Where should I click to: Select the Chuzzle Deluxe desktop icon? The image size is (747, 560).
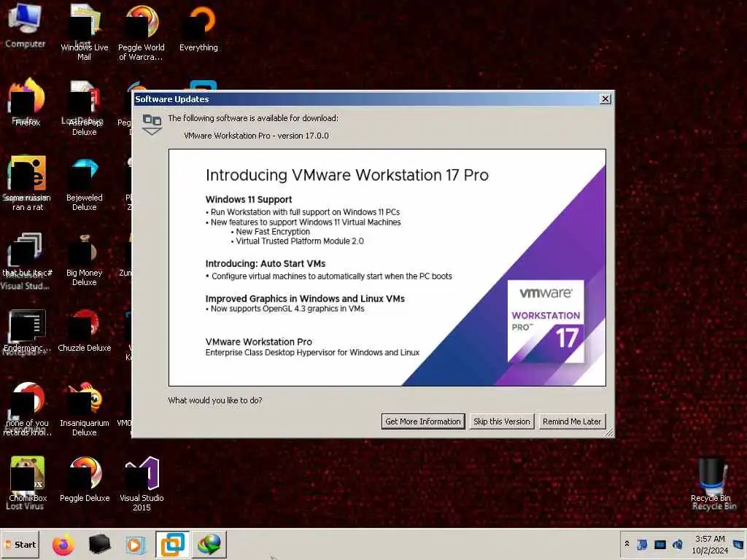point(85,331)
